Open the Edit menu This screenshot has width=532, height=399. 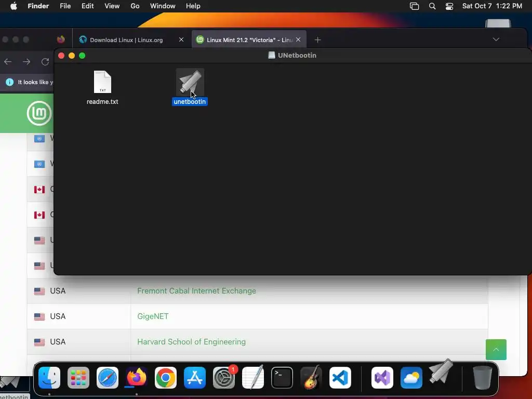(87, 6)
